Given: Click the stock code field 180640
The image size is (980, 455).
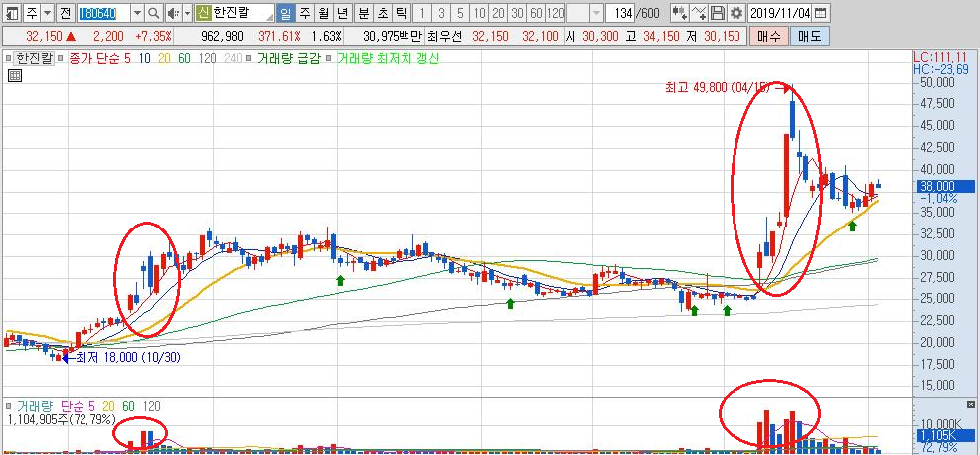Looking at the screenshot, I should click(103, 13).
